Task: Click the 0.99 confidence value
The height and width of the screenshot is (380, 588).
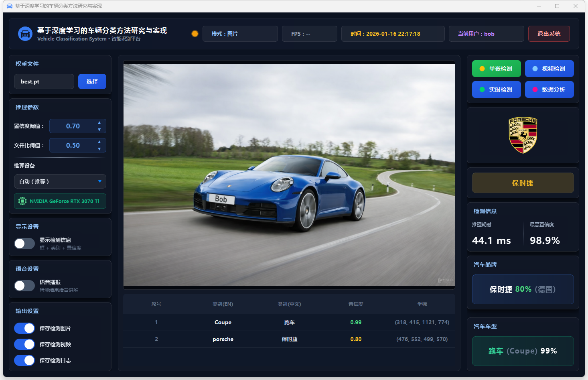Action: coord(356,322)
